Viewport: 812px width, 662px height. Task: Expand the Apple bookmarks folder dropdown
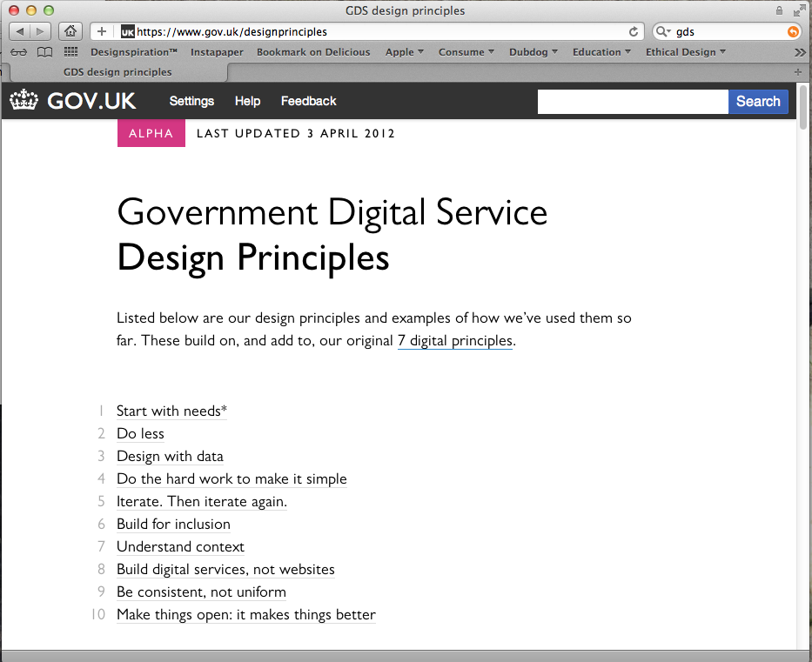pos(405,52)
